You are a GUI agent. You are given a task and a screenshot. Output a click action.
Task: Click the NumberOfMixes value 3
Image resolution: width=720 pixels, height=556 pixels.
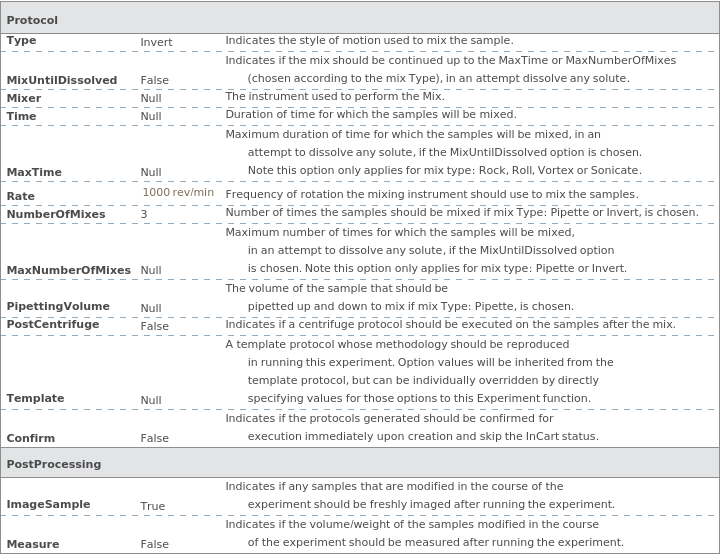tap(144, 214)
